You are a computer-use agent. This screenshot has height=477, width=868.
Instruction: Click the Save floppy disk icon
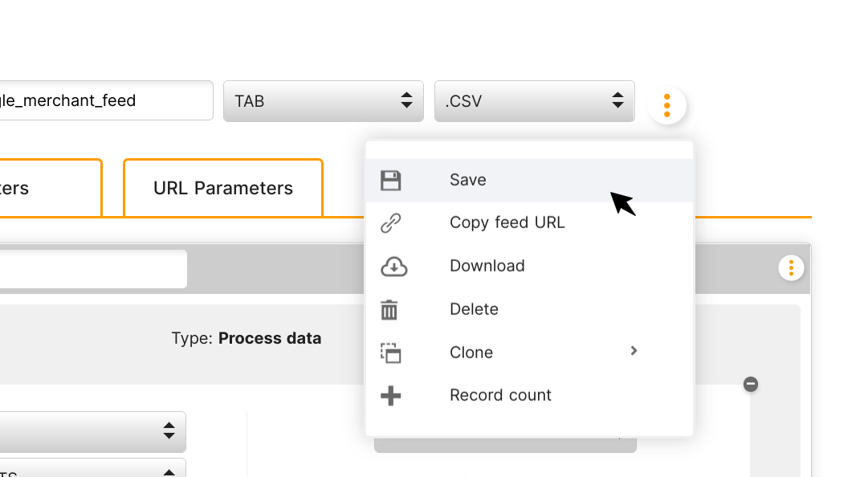(391, 181)
